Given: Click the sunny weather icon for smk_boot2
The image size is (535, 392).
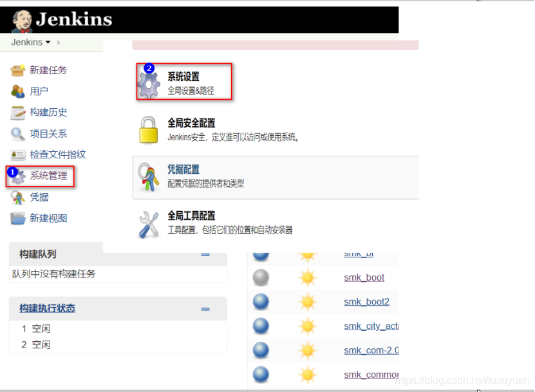Looking at the screenshot, I should tap(308, 302).
